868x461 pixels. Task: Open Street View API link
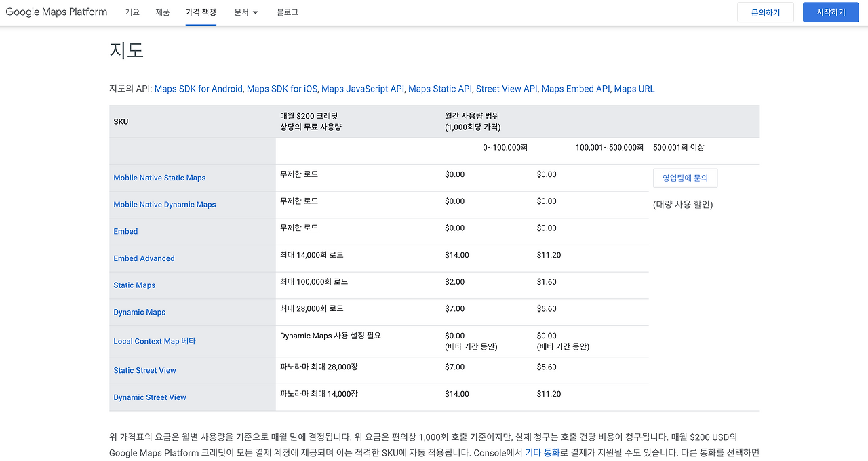507,89
